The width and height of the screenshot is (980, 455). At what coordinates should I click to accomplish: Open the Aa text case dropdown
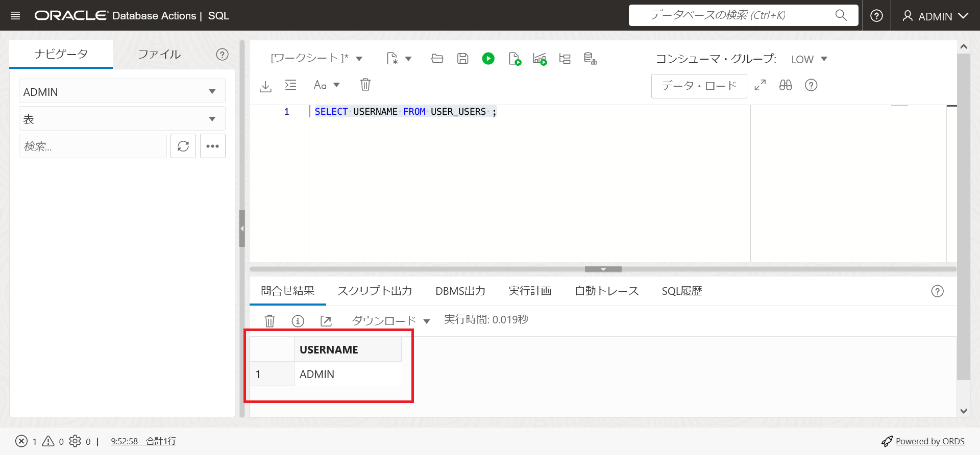coord(327,85)
